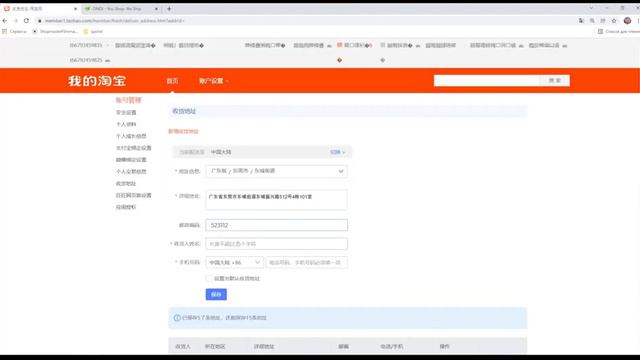Click the info icon in blue notice bar
Image resolution: width=640 pixels, height=360 pixels.
point(177,318)
